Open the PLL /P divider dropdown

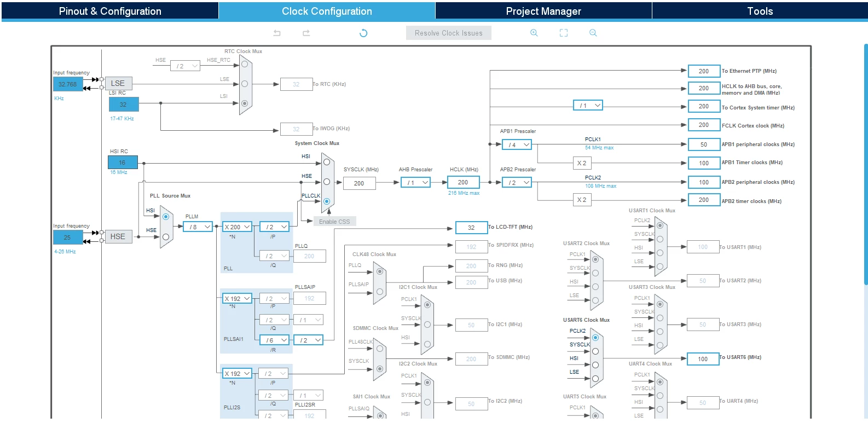[x=274, y=227]
